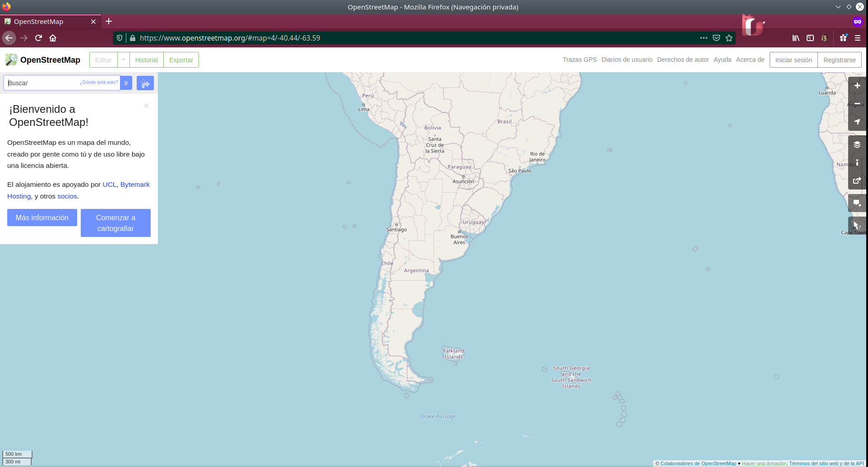Open Firefox library icon
868x467 pixels.
pos(796,38)
